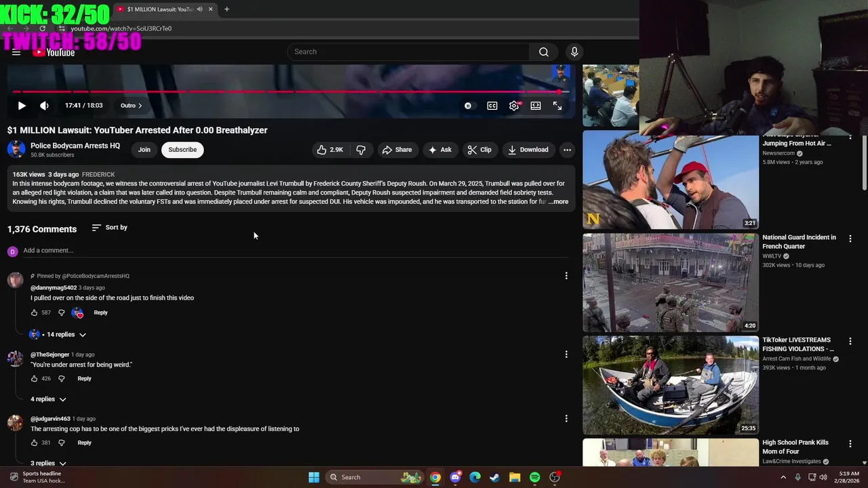Launch Steam from the taskbar
The image size is (868, 488).
click(495, 477)
